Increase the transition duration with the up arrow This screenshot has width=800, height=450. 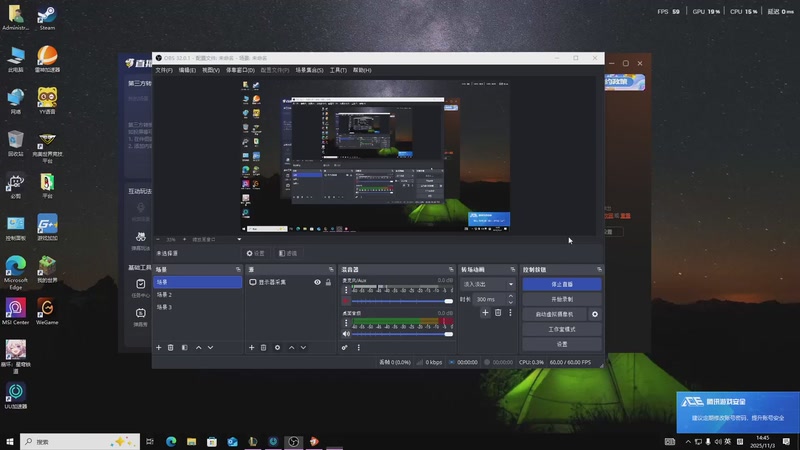pyautogui.click(x=513, y=296)
